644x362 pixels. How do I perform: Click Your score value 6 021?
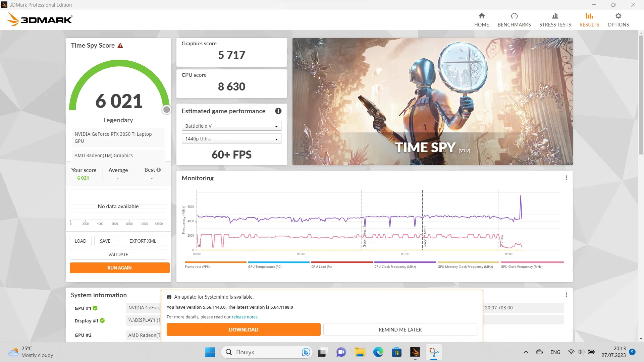tap(83, 178)
